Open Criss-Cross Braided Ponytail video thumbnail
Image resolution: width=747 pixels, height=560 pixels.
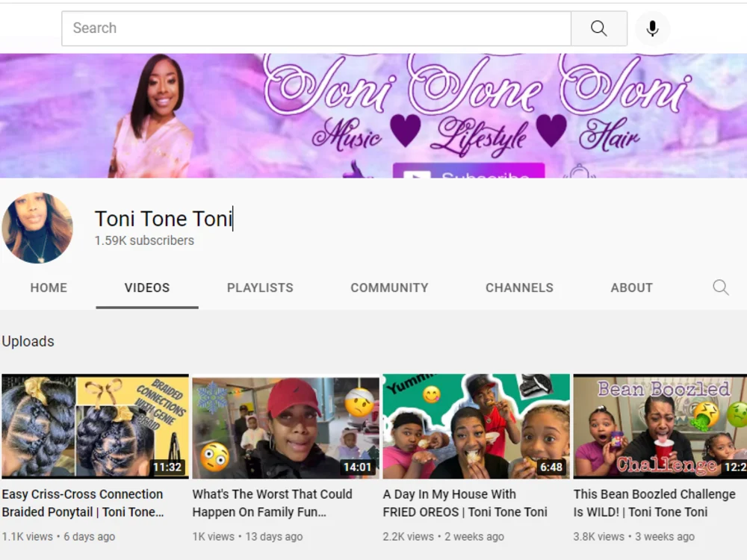(x=96, y=426)
